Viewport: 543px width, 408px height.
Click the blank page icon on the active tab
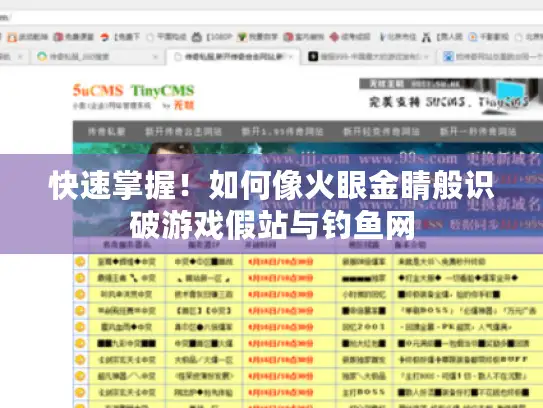pyautogui.click(x=178, y=56)
